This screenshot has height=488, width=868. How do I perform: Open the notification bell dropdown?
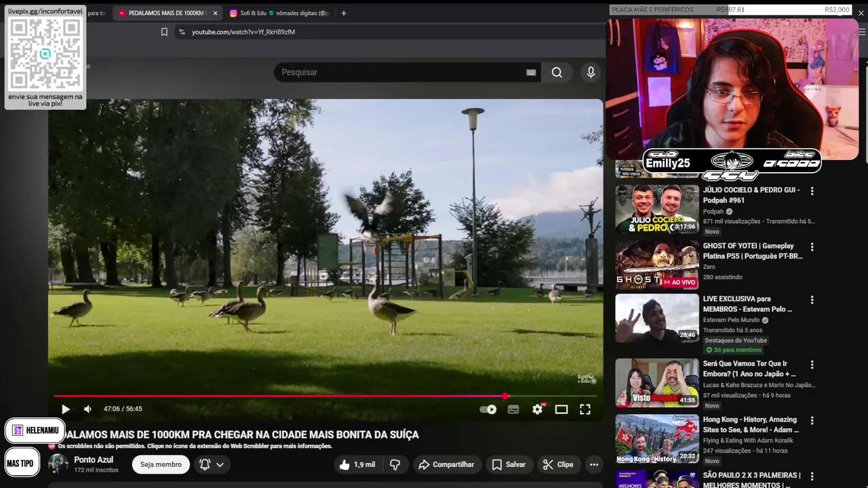[212, 464]
